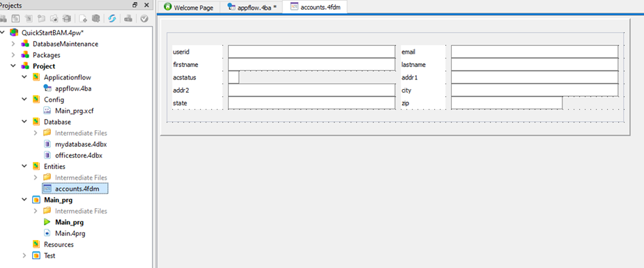Click the small acstatus field

pos(233,77)
